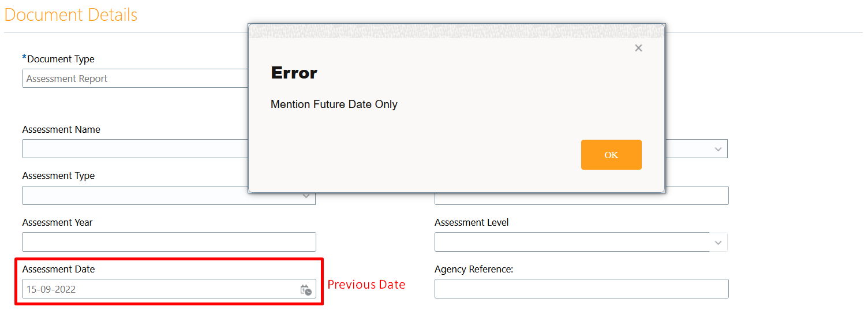Open the Assessment Date calendar picker icon
The width and height of the screenshot is (868, 310).
tap(306, 290)
